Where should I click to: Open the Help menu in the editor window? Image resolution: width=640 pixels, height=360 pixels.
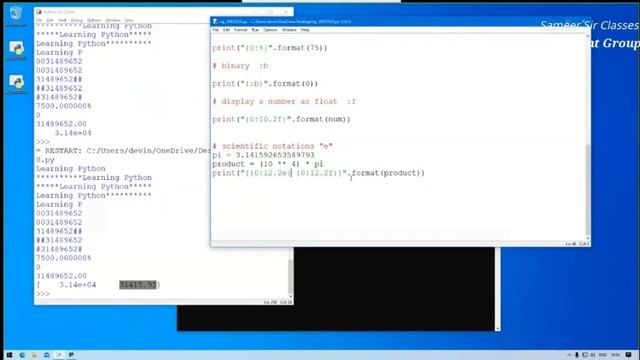(305, 30)
